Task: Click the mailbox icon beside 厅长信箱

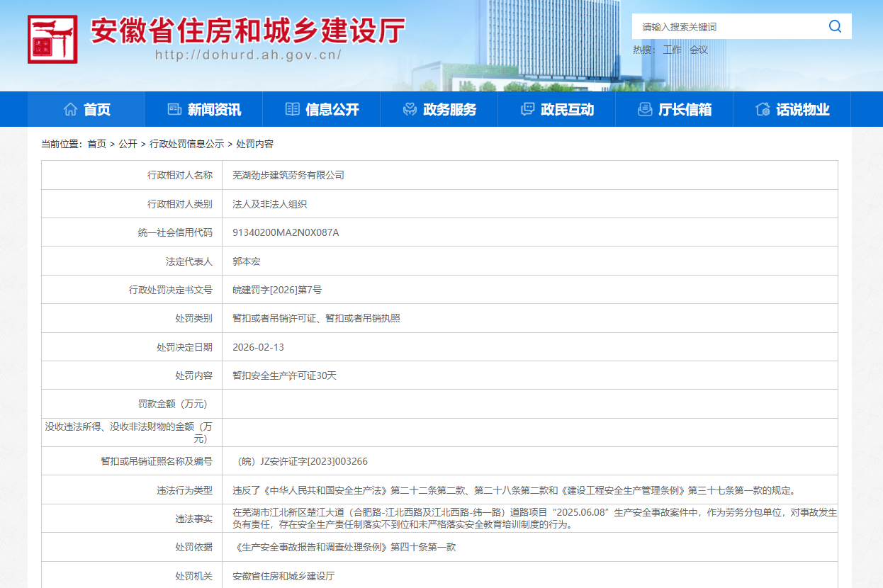Action: pos(645,109)
